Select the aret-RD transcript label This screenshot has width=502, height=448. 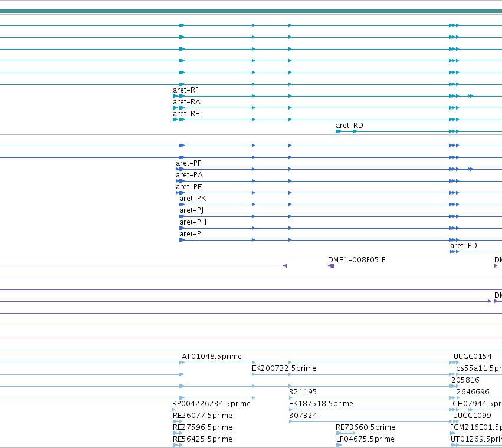click(349, 126)
